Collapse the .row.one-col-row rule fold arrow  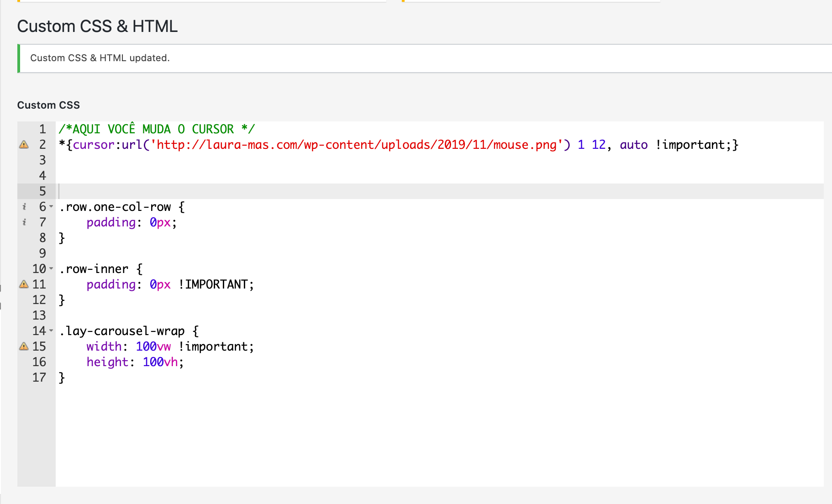point(50,207)
